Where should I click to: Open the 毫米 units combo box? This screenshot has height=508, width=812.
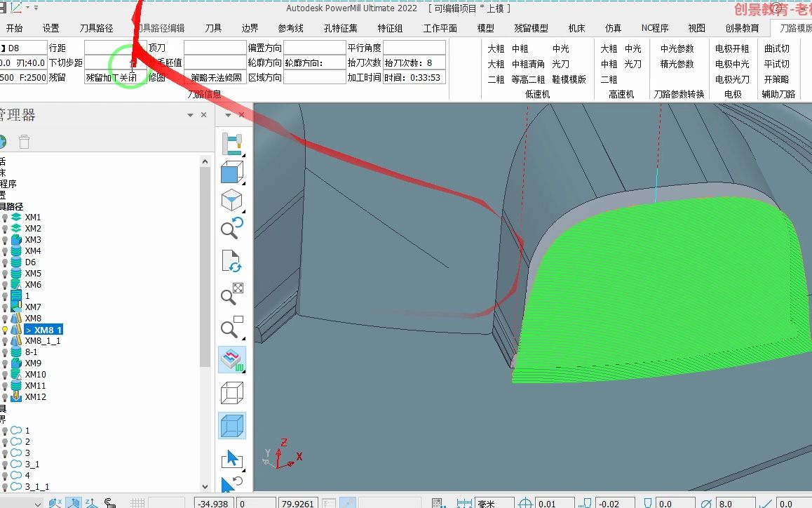tap(494, 503)
